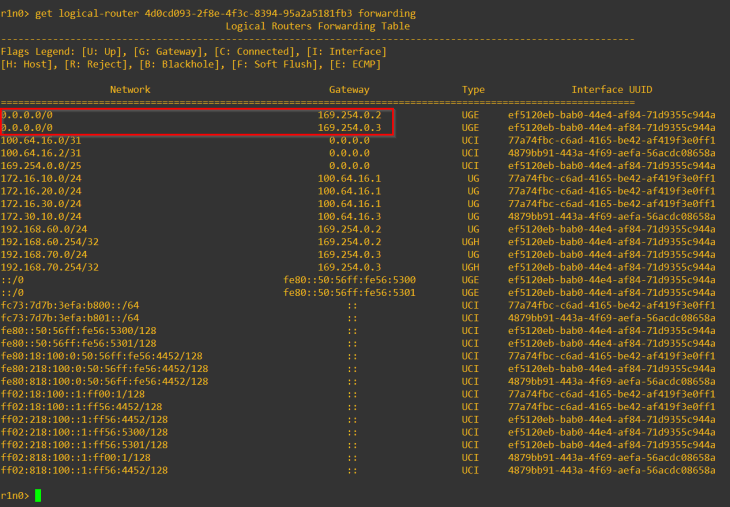Click the 'Network' column header

tap(130, 90)
